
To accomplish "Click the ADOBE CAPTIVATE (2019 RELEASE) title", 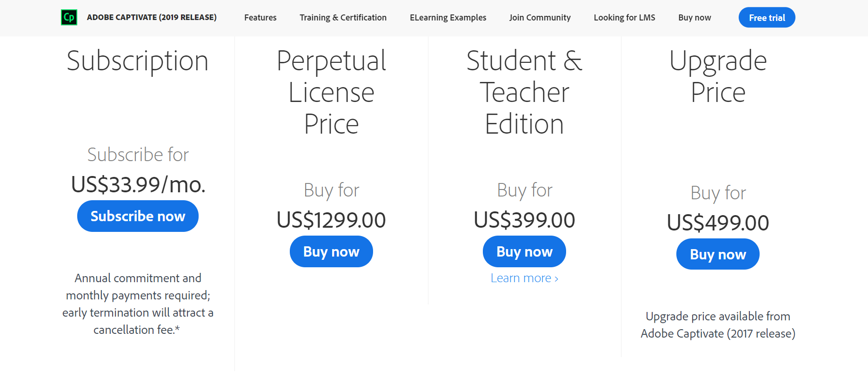I will [x=151, y=17].
